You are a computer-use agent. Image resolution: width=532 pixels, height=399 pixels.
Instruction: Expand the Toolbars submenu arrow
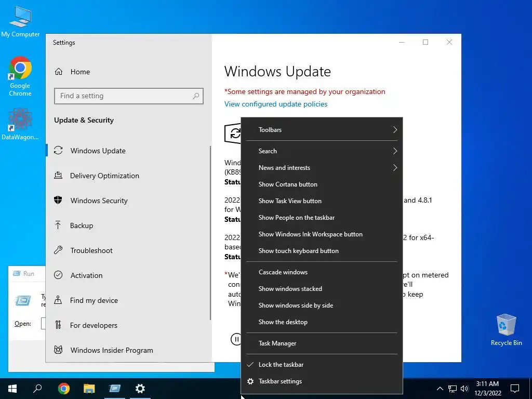tap(395, 129)
